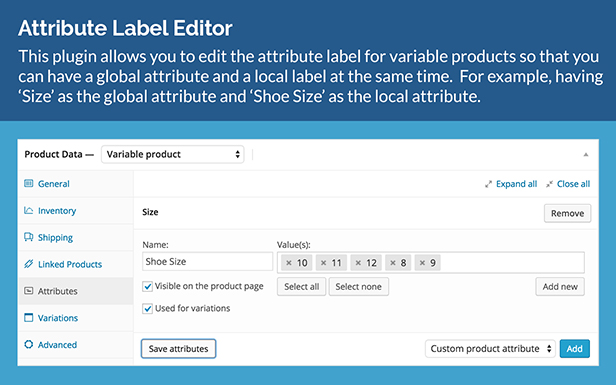Select the Attributes tab
Viewport: 616px width, 385px height.
tap(76, 291)
